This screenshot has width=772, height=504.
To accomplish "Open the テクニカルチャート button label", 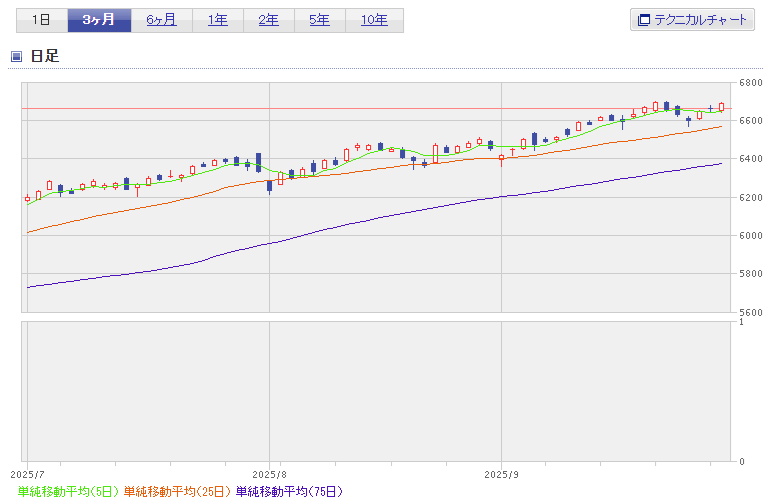I will 700,20.
